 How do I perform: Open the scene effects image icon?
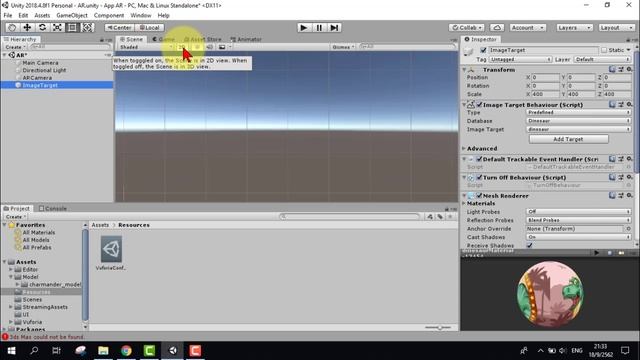[x=222, y=47]
